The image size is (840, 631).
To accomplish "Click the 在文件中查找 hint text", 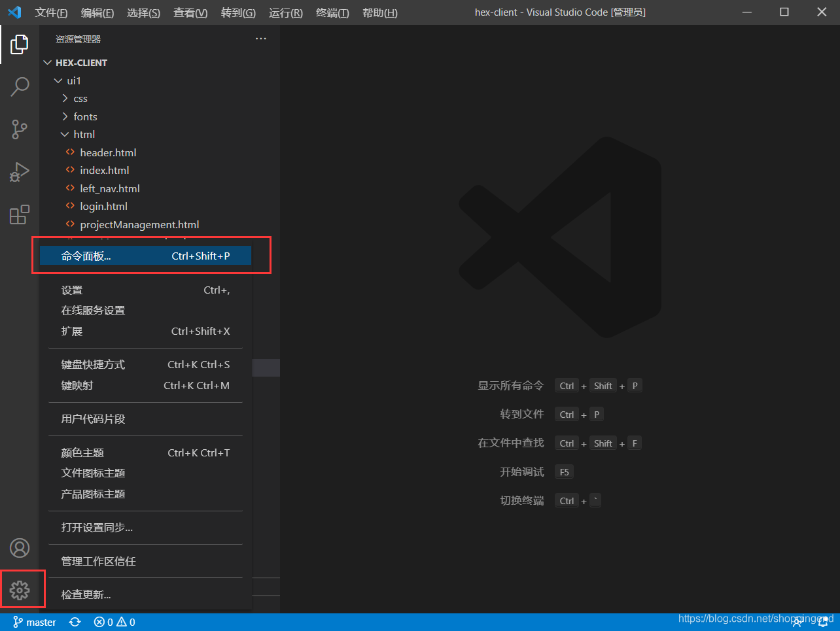I will 510,443.
